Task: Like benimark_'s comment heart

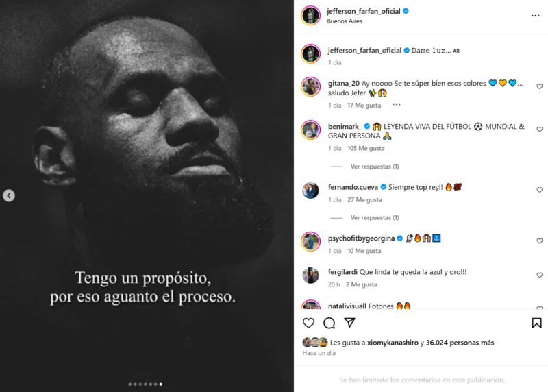Action: (539, 130)
